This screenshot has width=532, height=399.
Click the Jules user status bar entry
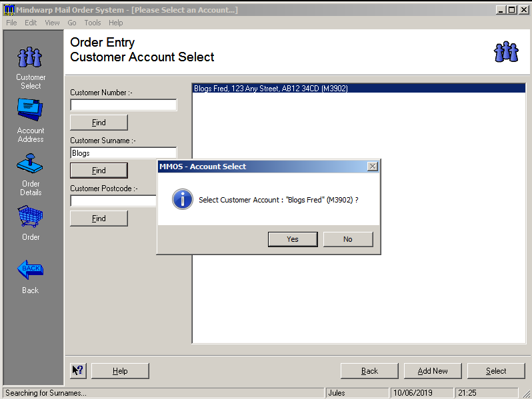pyautogui.click(x=357, y=393)
